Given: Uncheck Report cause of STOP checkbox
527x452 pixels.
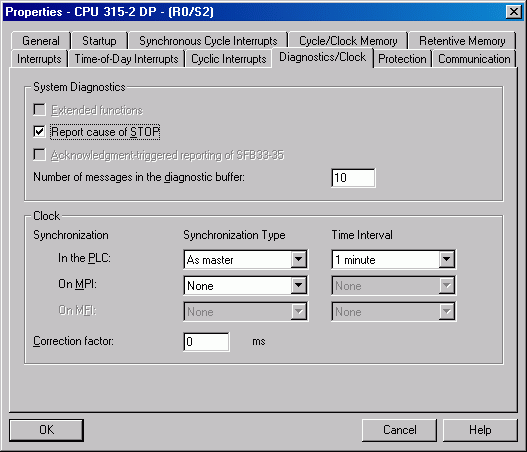Looking at the screenshot, I should click(39, 131).
